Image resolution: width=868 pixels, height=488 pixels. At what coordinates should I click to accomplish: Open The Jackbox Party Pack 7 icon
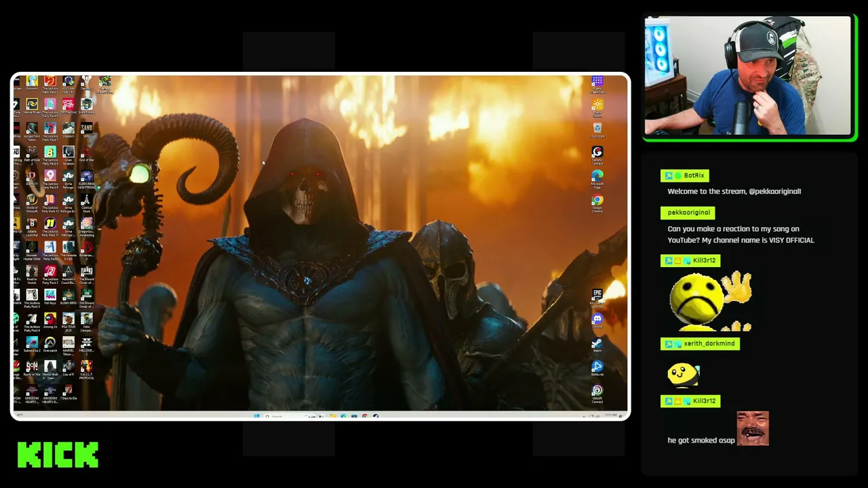pos(50,131)
